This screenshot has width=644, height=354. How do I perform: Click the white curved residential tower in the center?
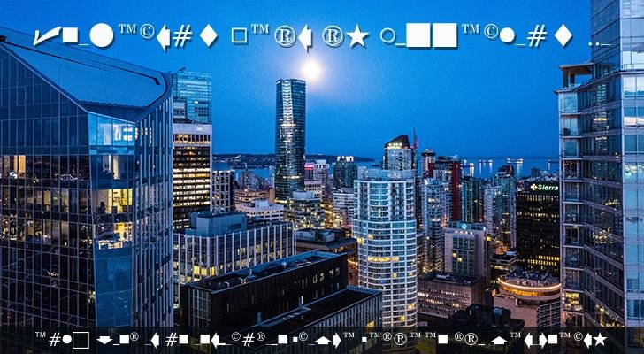point(384,239)
